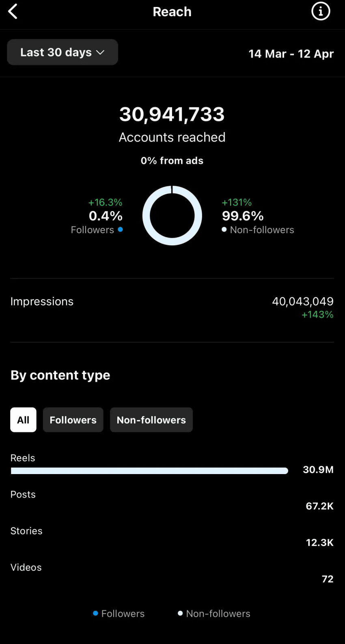Click the dropdown chevron beside Last 30 days
Screen dimensions: 345x644
[x=100, y=52]
